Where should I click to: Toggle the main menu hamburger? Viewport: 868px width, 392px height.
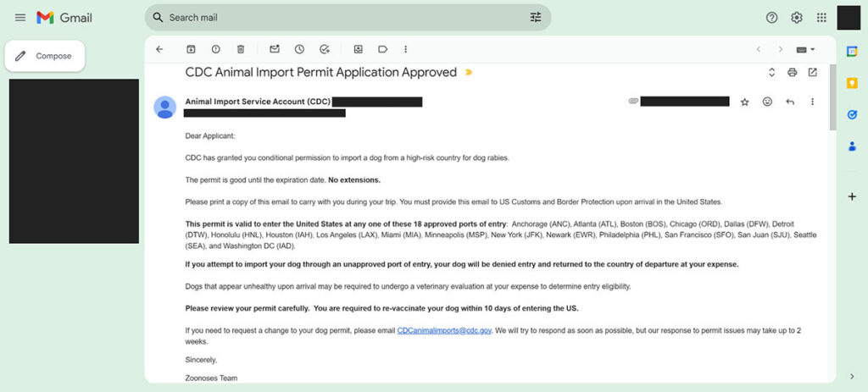point(20,18)
